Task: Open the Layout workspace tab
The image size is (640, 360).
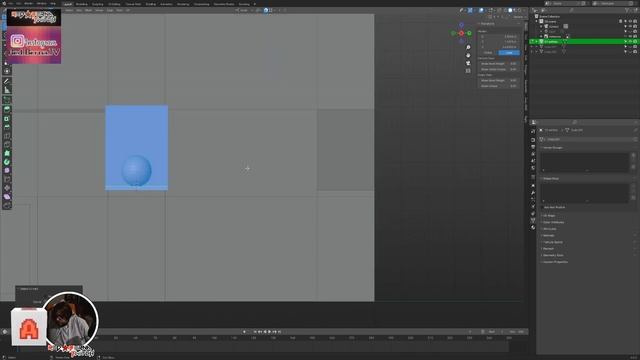Action: [67, 4]
